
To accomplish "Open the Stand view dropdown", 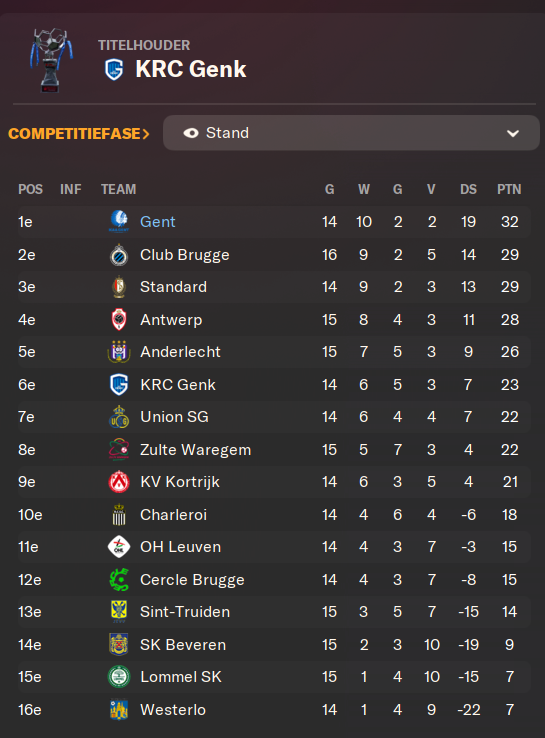I will 351,133.
